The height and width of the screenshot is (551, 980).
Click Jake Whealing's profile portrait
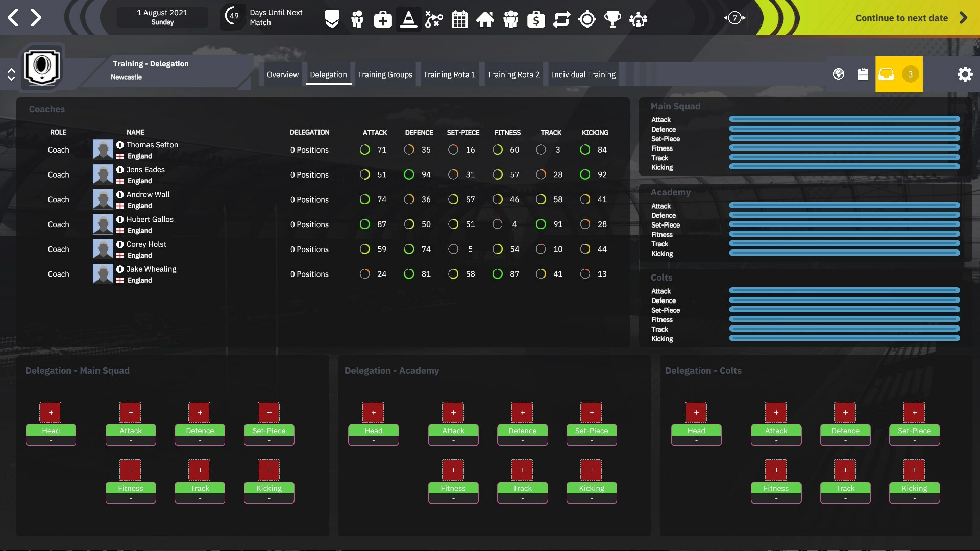point(103,273)
